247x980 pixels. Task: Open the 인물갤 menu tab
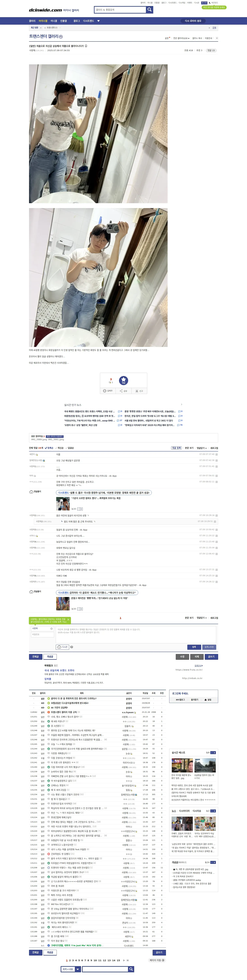pos(63,21)
